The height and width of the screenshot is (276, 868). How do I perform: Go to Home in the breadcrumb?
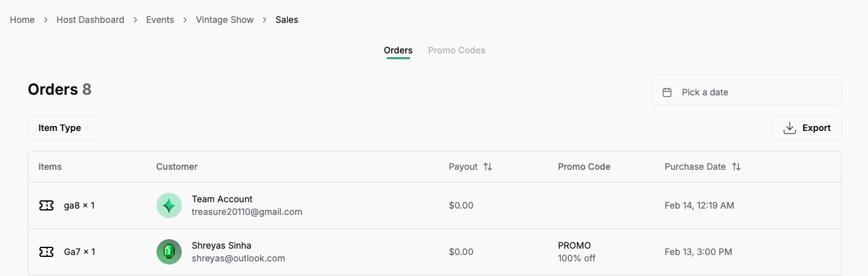click(22, 20)
